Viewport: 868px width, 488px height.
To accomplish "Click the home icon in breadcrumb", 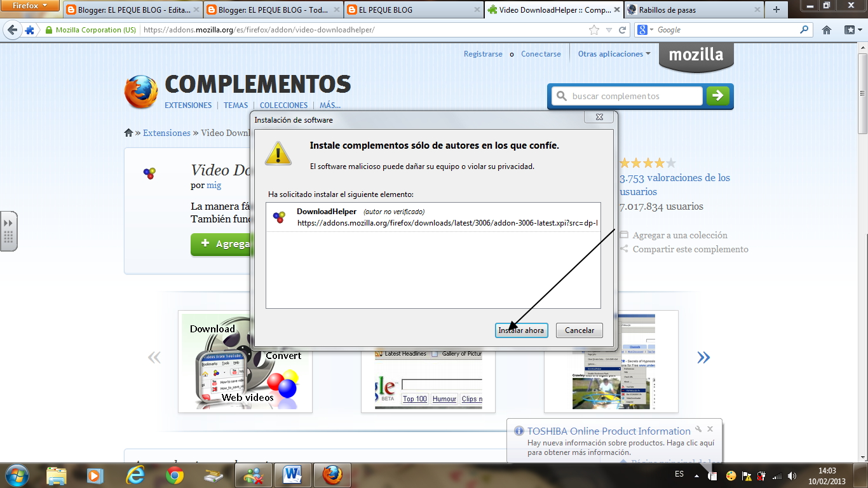I will click(x=129, y=133).
